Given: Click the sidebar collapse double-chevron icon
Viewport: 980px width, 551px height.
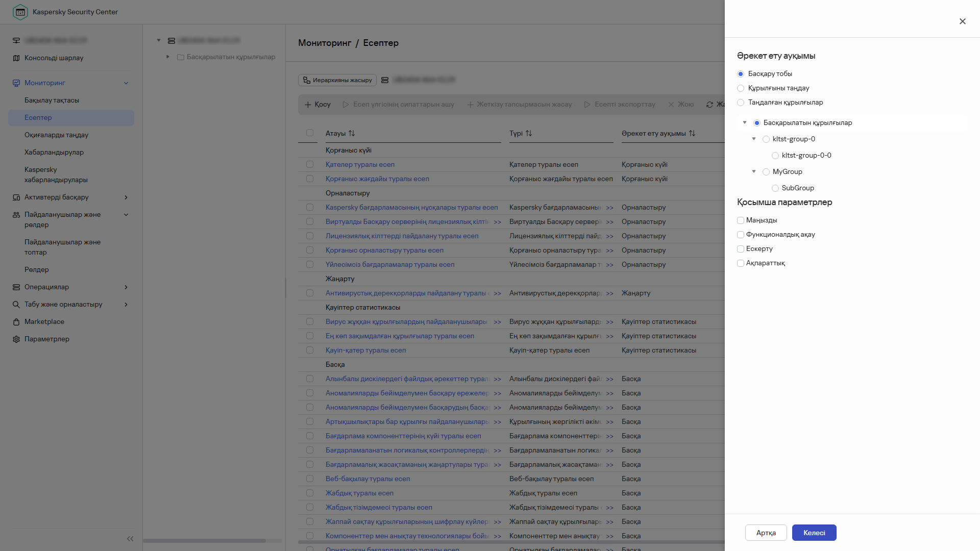Looking at the screenshot, I should pos(130,539).
